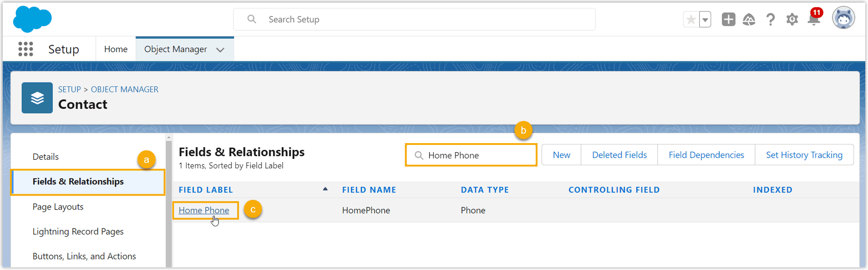Screen dimensions: 868x270
Task: Open the Help question mark icon
Action: [770, 19]
